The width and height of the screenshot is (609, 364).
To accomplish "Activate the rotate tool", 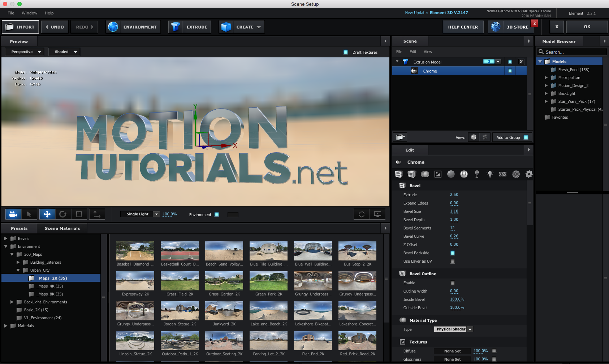I will [63, 214].
